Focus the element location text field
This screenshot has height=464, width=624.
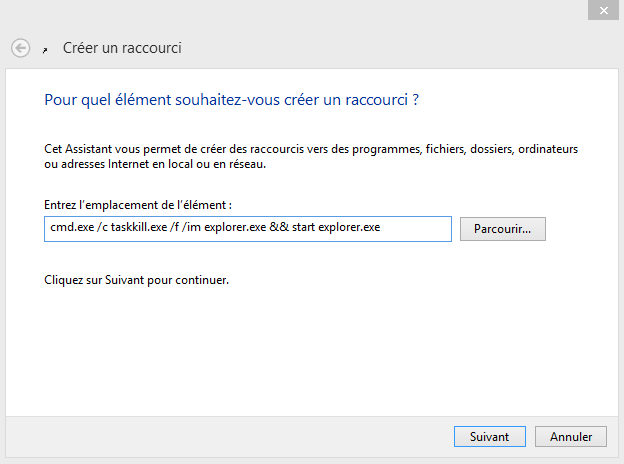coord(248,229)
